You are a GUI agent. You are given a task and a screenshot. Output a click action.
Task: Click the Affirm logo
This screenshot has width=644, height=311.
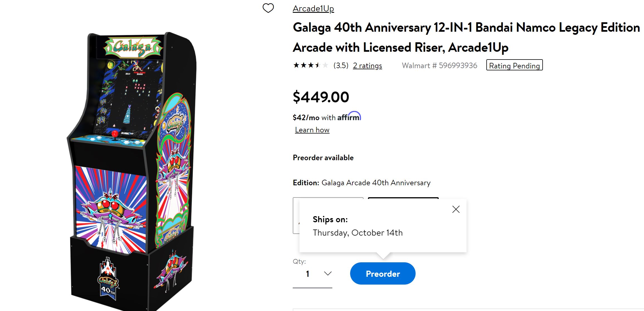pos(349,117)
